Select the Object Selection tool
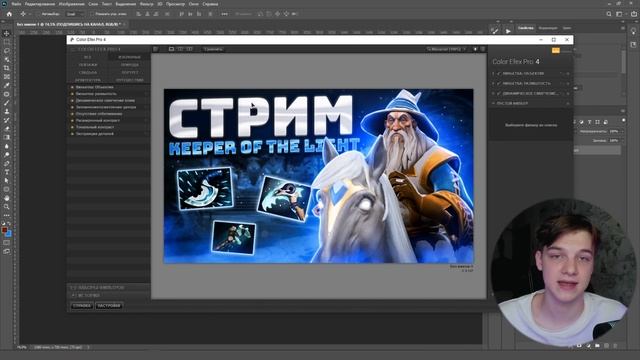The height and width of the screenshot is (360, 640). pos(7,59)
